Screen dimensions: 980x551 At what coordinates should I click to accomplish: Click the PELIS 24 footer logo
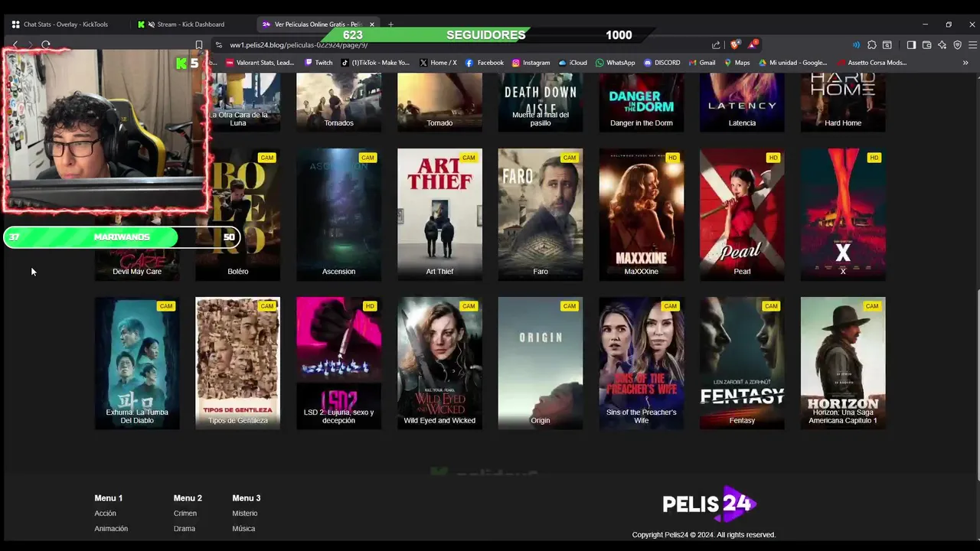pyautogui.click(x=709, y=504)
